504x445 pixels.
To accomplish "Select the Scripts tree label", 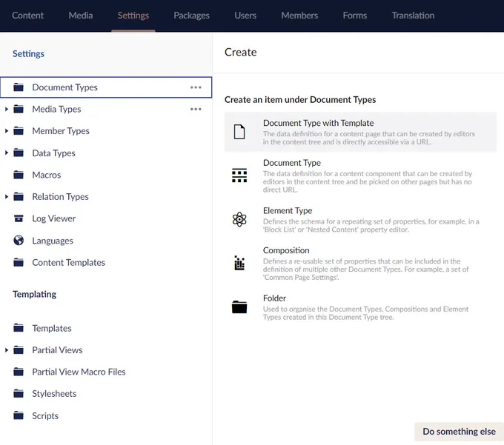I will (x=45, y=416).
